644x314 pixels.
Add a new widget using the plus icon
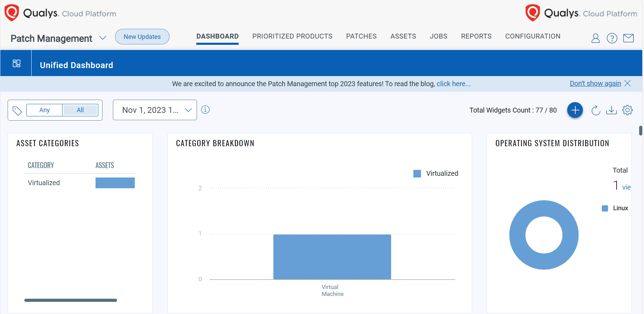[x=575, y=110]
